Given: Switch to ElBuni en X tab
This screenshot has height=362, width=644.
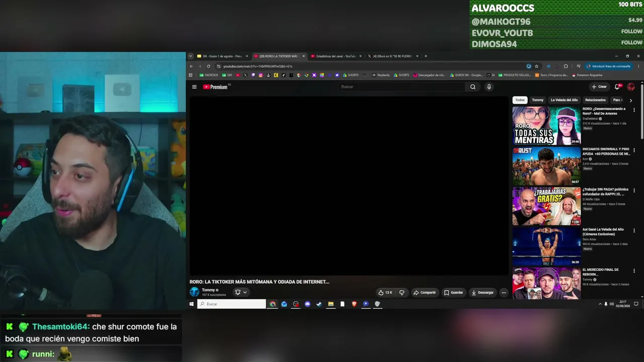Looking at the screenshot, I should tap(392, 56).
